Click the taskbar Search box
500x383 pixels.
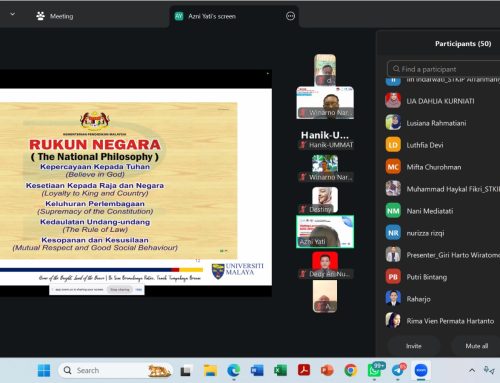115,370
